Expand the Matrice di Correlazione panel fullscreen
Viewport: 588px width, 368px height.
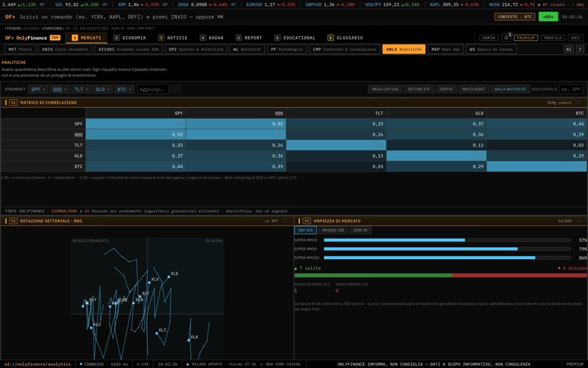(x=579, y=102)
